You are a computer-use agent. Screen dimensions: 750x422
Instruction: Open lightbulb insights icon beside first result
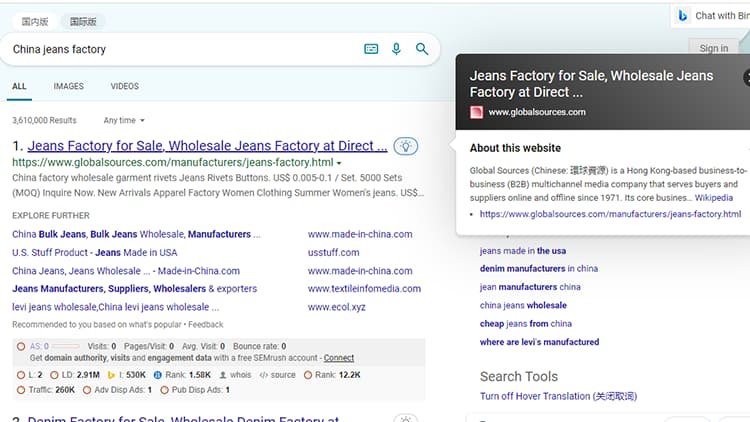pyautogui.click(x=406, y=146)
